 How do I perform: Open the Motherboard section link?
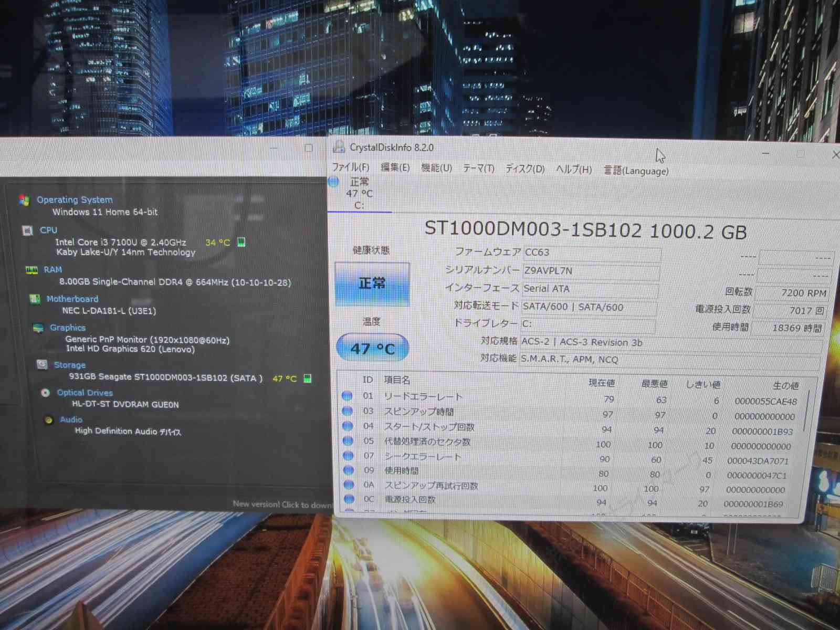[x=72, y=299]
